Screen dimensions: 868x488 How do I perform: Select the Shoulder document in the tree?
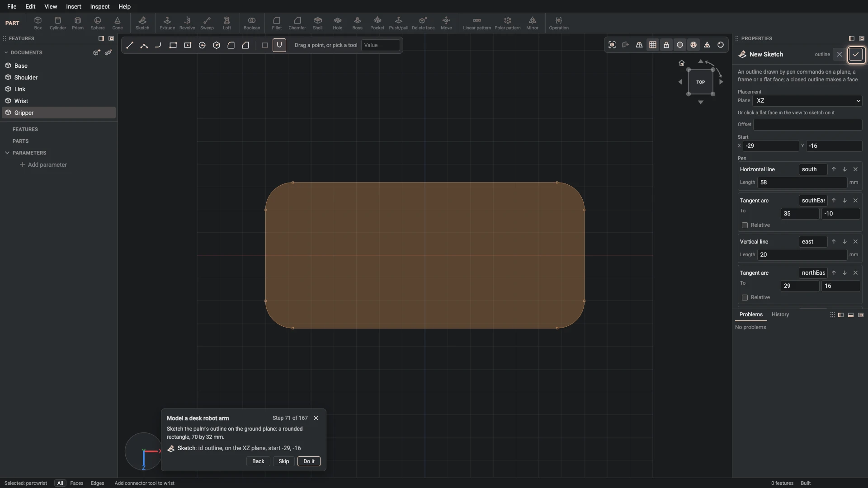tap(59, 78)
